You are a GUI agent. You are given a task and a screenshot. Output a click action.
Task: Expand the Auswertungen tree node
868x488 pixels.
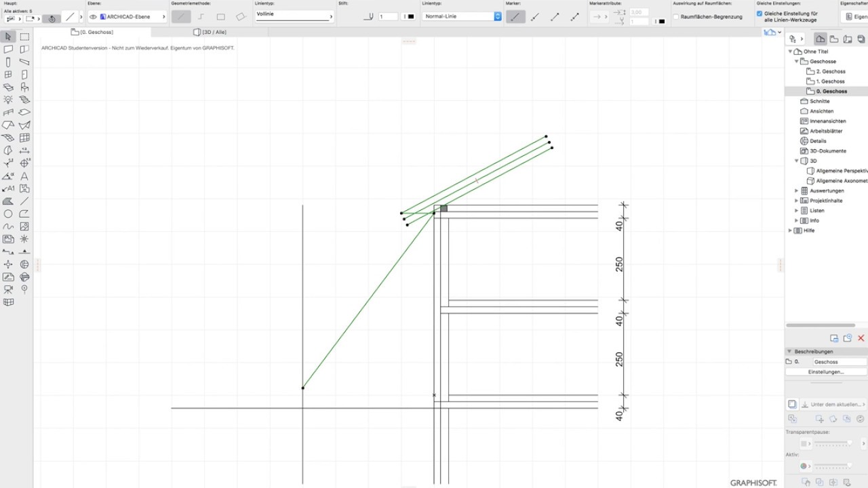[797, 191]
